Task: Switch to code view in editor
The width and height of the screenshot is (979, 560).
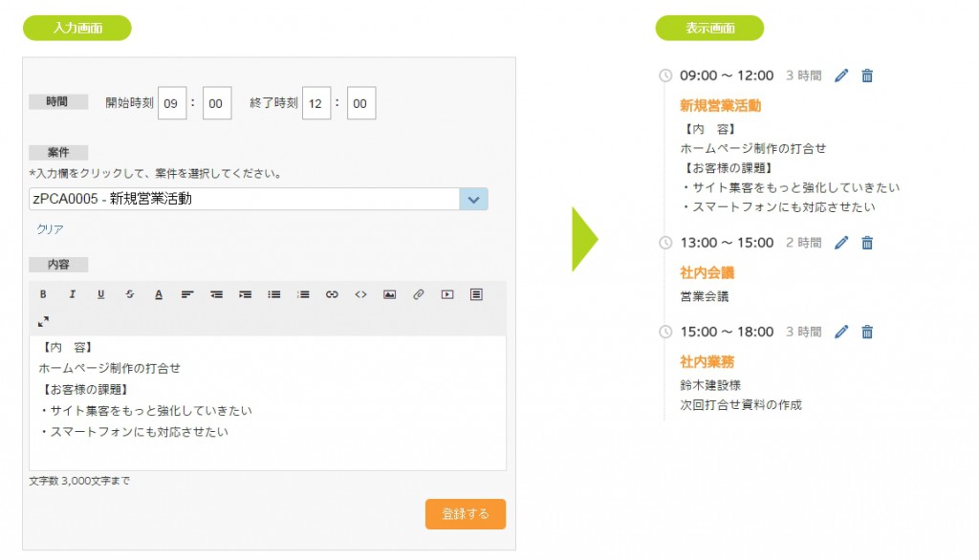Action: pyautogui.click(x=360, y=294)
